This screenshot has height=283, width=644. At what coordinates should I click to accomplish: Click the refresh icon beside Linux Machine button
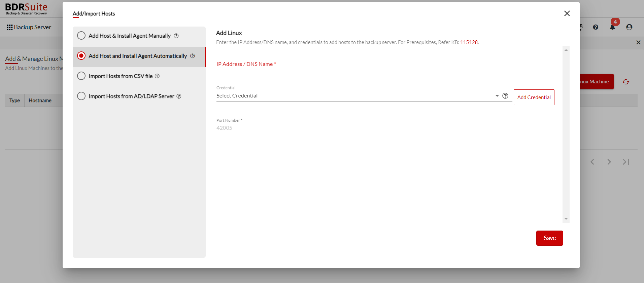coord(626,82)
